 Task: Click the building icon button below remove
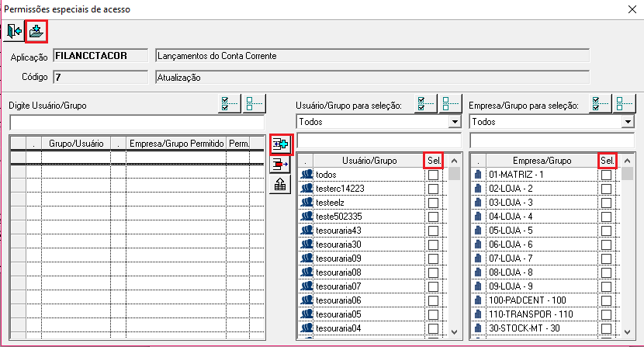coord(280,185)
